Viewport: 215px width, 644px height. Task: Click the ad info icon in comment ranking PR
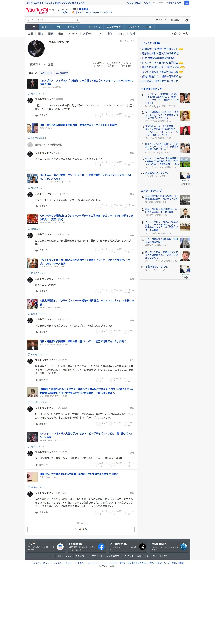(187, 278)
